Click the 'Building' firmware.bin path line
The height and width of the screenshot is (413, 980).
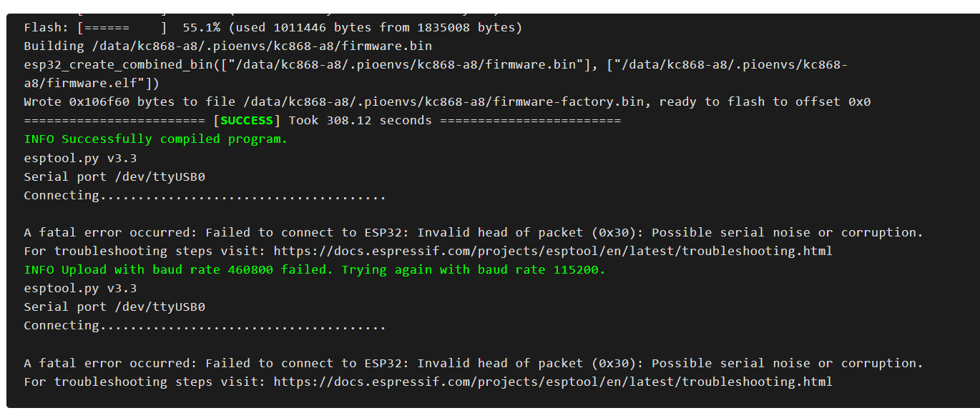227,46
